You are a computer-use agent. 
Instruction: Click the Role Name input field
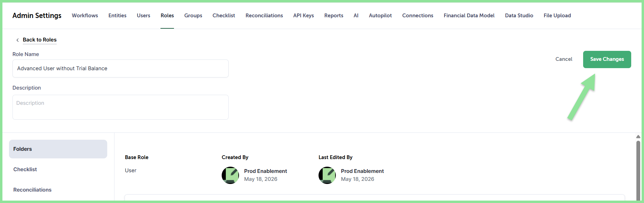120,68
